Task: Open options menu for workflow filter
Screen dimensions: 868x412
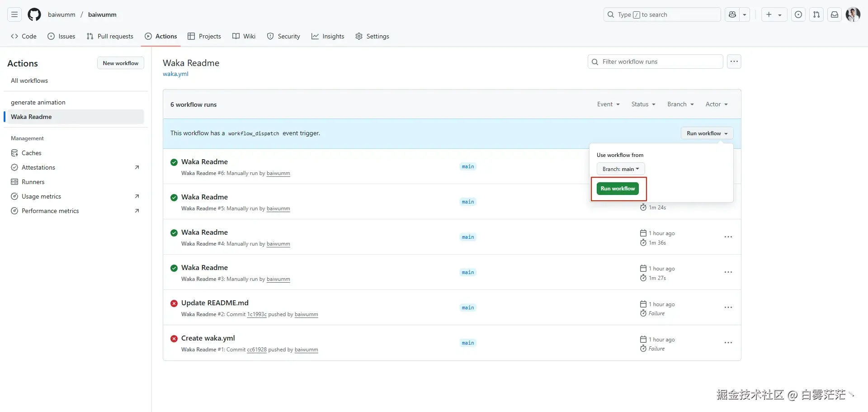Action: coord(734,62)
